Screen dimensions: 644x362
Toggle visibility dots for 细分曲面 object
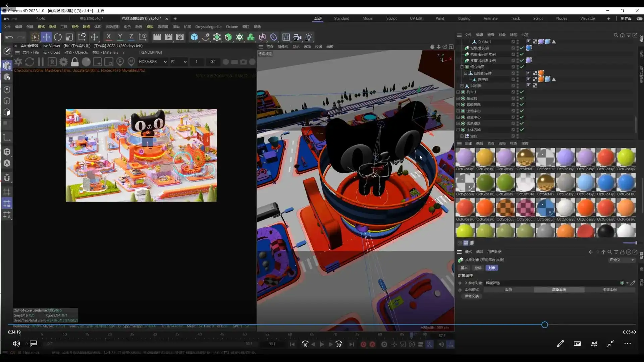point(517,67)
